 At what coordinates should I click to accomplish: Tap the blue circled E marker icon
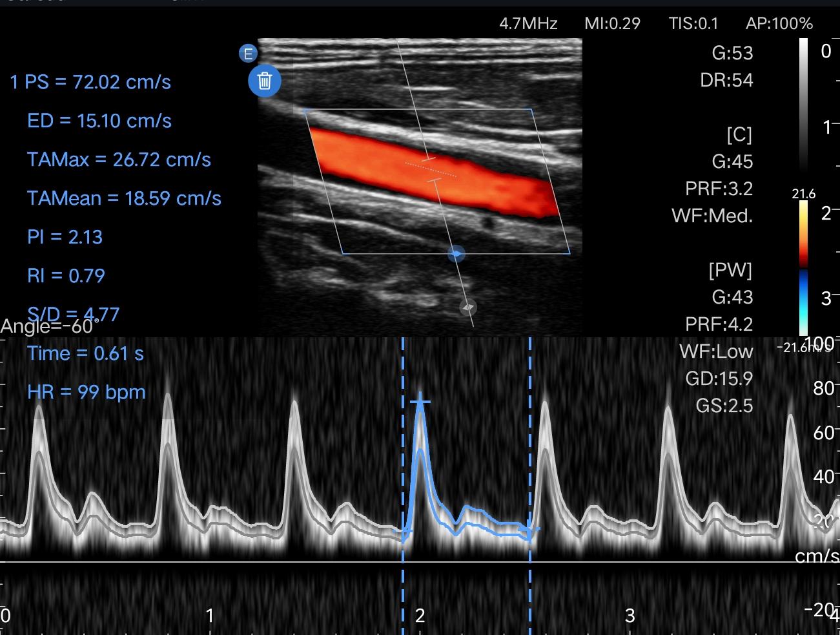(x=248, y=54)
